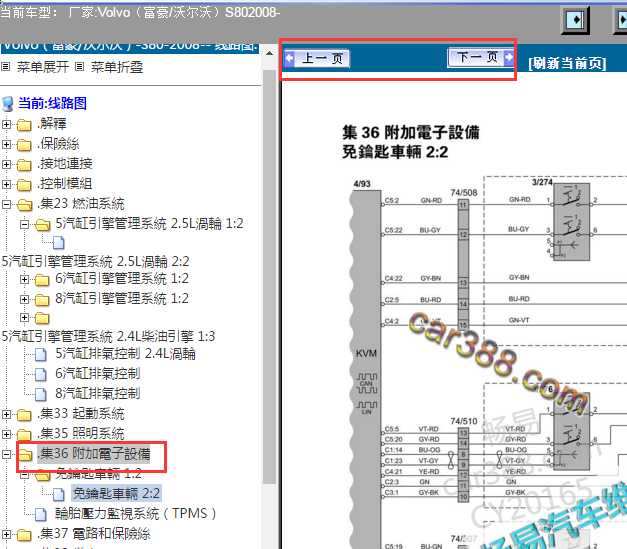Click the tree panel vertical scrollbar thumb
Screen dimensions: 627x549
pos(270,277)
